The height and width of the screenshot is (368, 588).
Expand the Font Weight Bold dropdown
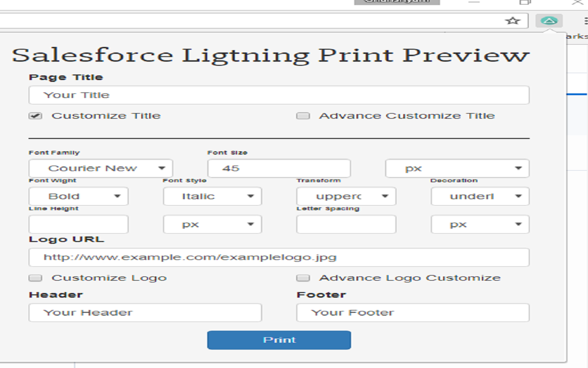coord(79,196)
